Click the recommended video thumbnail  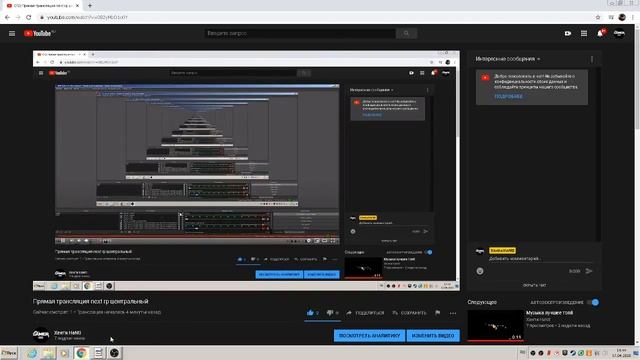click(x=496, y=325)
